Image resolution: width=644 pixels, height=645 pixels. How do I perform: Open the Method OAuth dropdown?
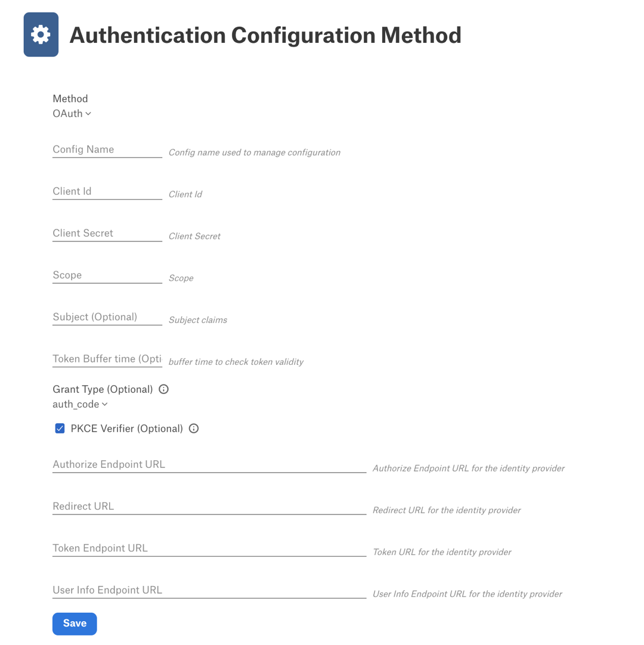[72, 113]
